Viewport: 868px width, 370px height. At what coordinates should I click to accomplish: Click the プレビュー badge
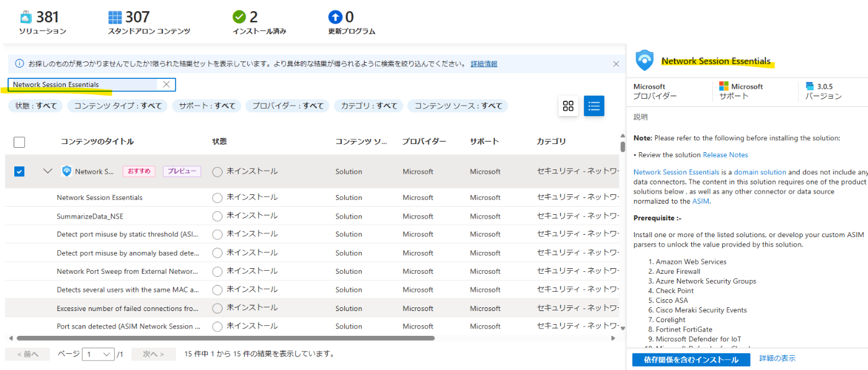[182, 171]
